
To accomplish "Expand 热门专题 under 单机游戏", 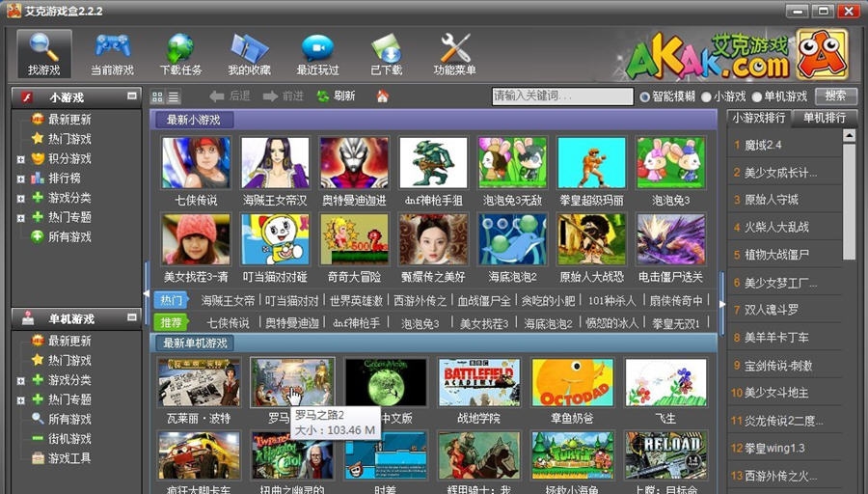I will (x=21, y=400).
